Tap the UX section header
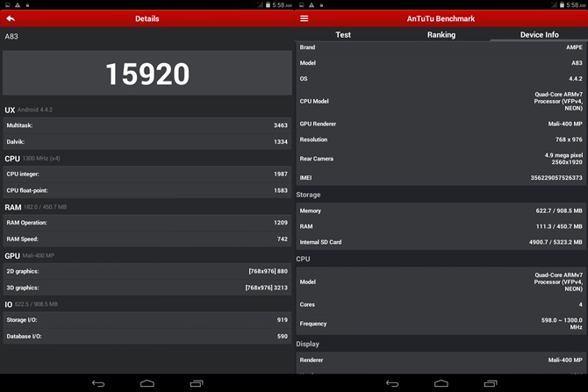 coord(28,110)
